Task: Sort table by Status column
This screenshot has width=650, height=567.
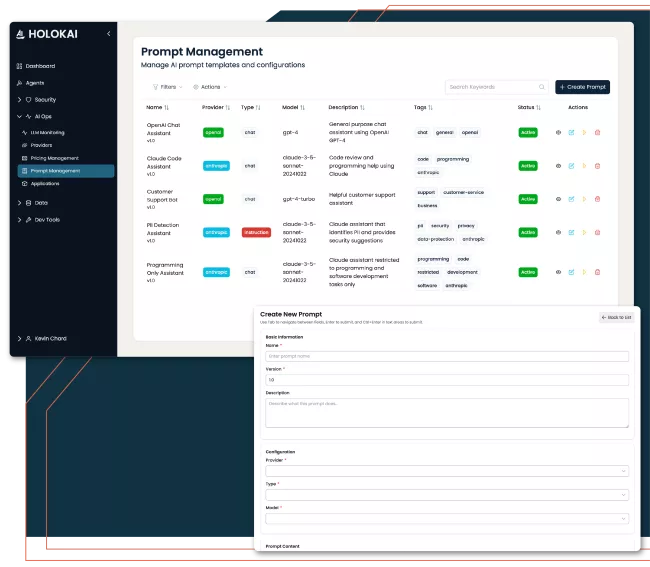Action: click(529, 107)
